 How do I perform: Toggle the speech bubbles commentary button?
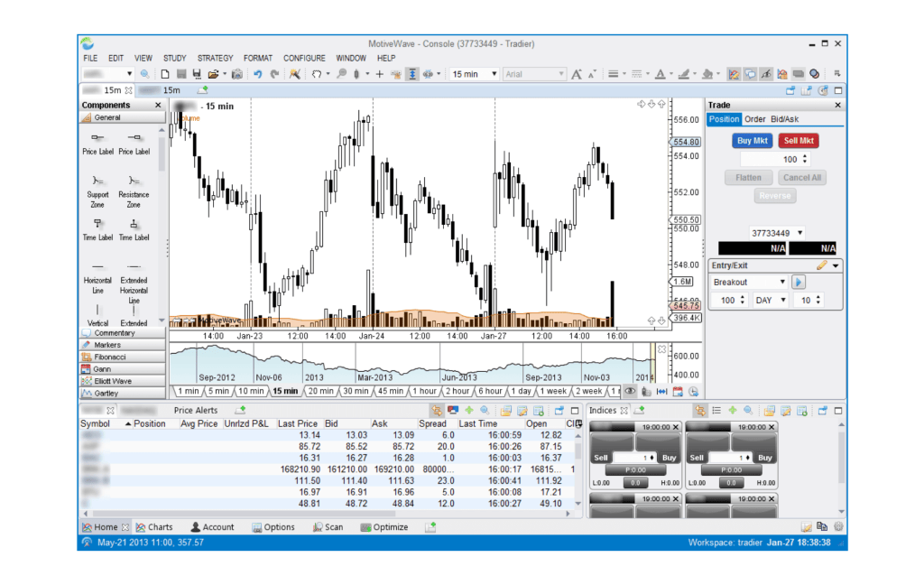[x=750, y=74]
